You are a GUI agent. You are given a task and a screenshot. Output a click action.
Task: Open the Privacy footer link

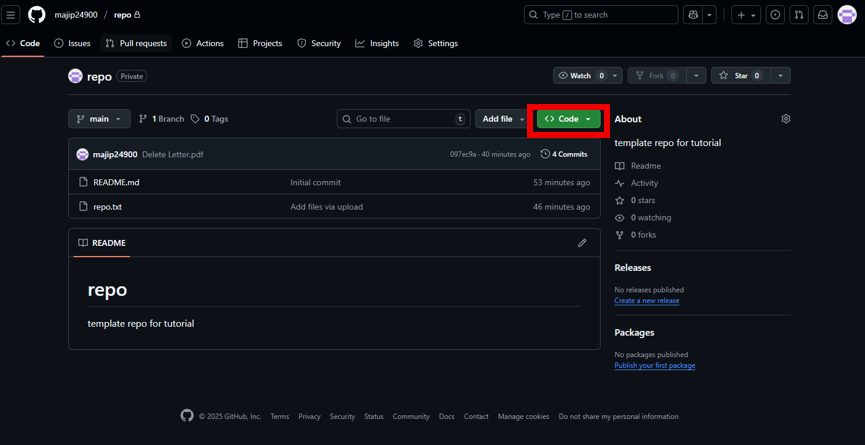tap(309, 416)
